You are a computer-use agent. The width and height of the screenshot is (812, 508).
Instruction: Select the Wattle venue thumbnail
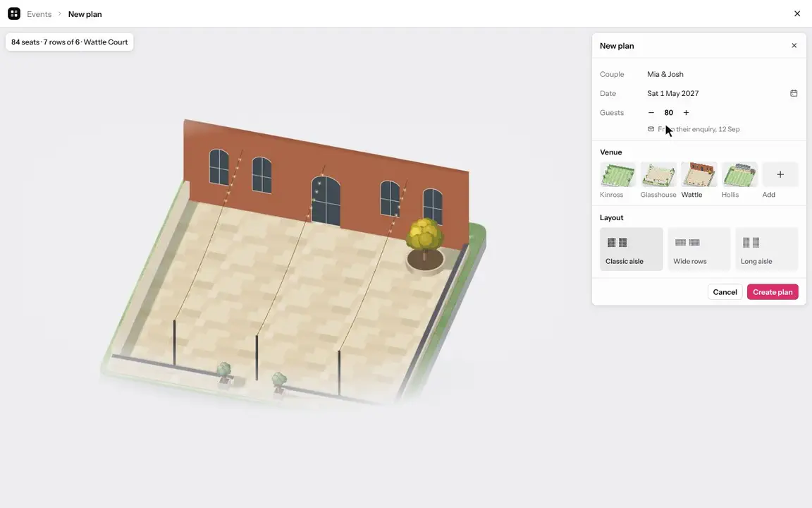(x=699, y=175)
